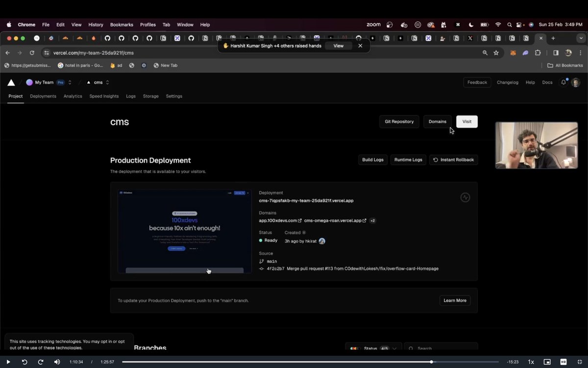588x368 pixels.
Task: Open the Apple menu
Action: [x=9, y=25]
